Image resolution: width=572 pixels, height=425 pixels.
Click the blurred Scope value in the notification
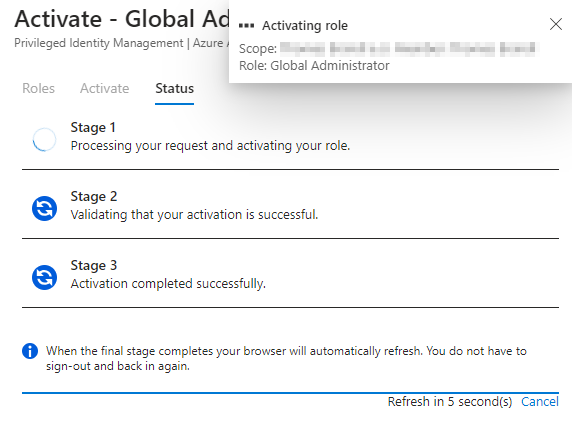click(409, 49)
